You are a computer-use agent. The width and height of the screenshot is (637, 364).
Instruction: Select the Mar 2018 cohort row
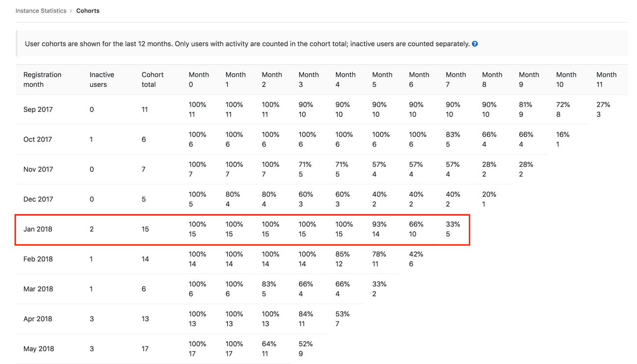click(39, 289)
